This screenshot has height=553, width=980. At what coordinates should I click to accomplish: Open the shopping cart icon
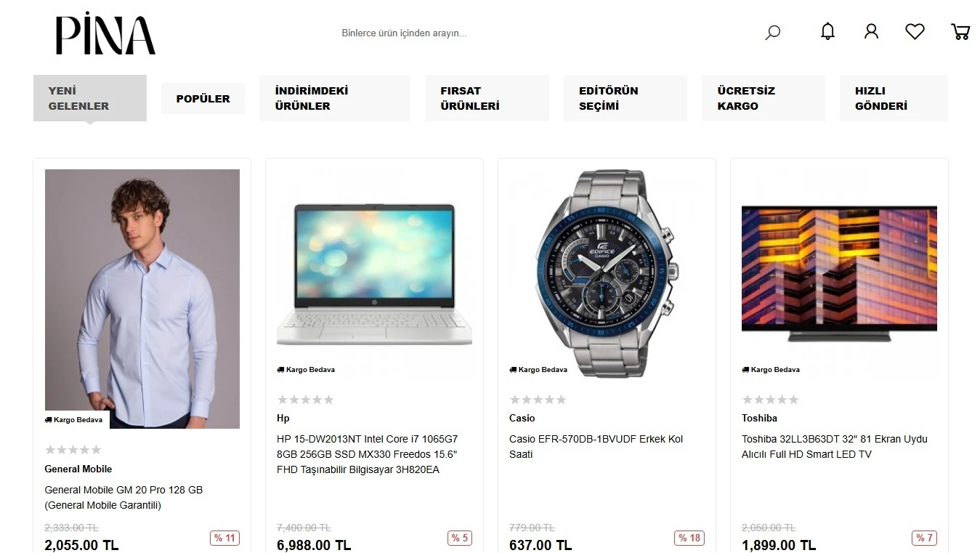click(x=960, y=31)
